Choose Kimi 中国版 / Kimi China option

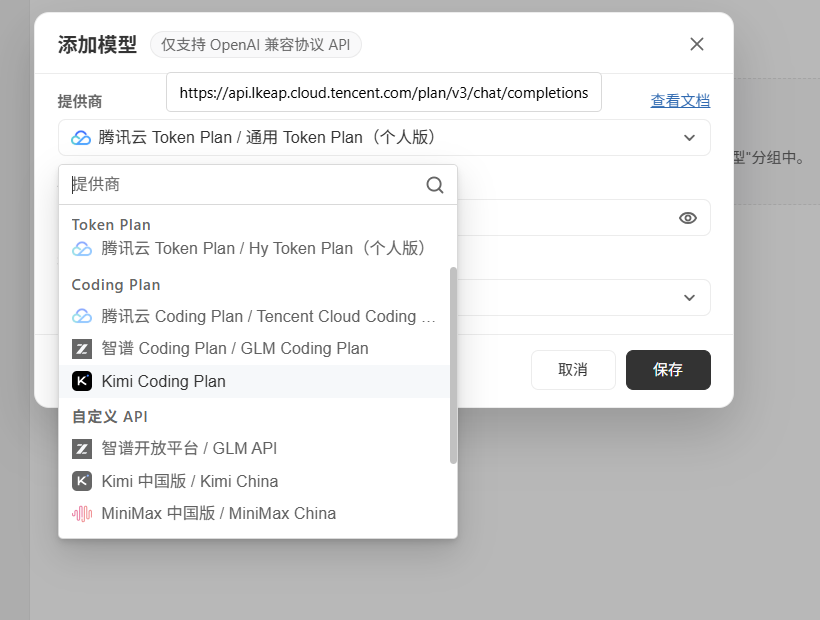coord(254,481)
